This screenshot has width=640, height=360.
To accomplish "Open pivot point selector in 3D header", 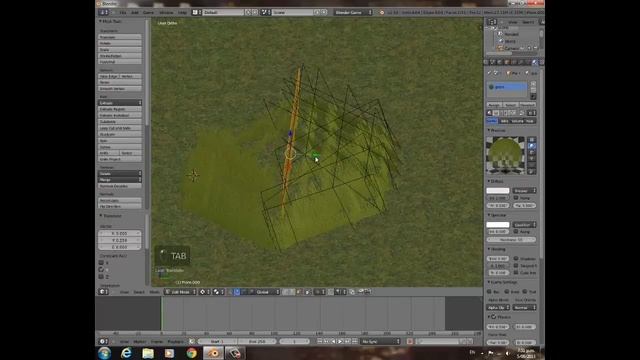I will pyautogui.click(x=218, y=292).
